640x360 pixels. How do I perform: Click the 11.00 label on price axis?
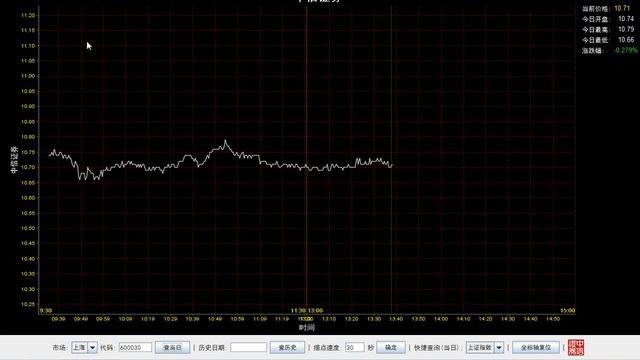tap(28, 76)
